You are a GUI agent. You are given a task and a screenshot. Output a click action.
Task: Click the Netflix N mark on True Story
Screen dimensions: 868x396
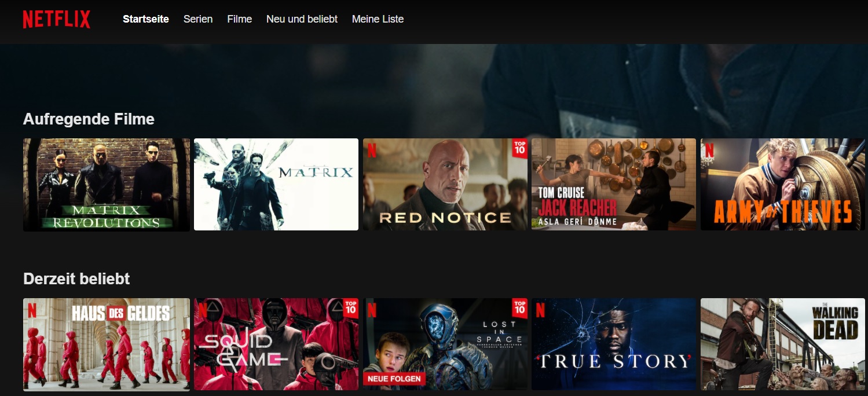540,310
